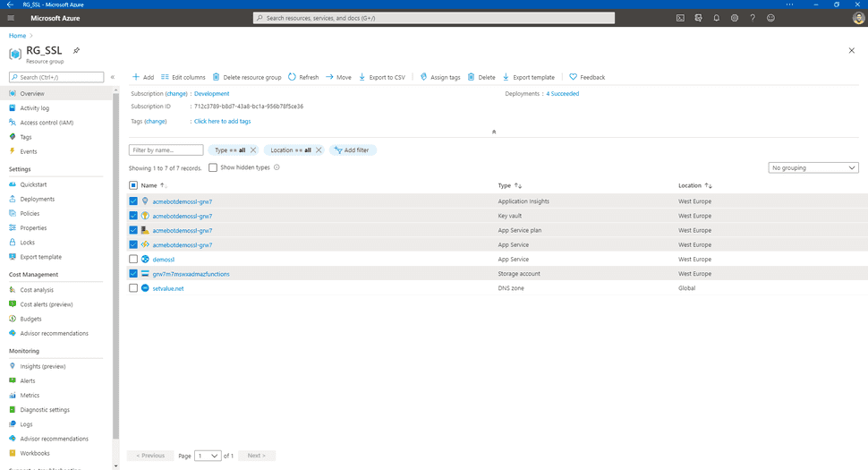Viewport: 868px width, 470px height.
Task: Open Locks in the sidebar
Action: (27, 242)
